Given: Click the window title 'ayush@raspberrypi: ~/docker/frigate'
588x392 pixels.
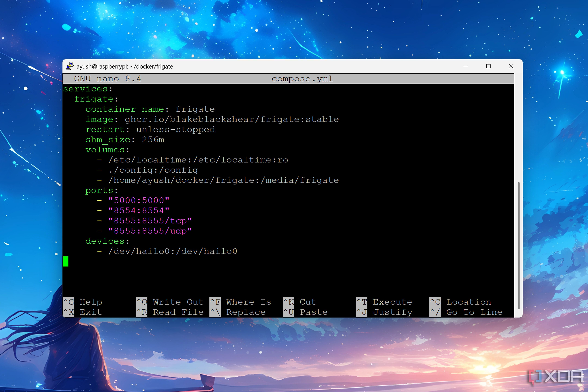Looking at the screenshot, I should click(x=125, y=67).
